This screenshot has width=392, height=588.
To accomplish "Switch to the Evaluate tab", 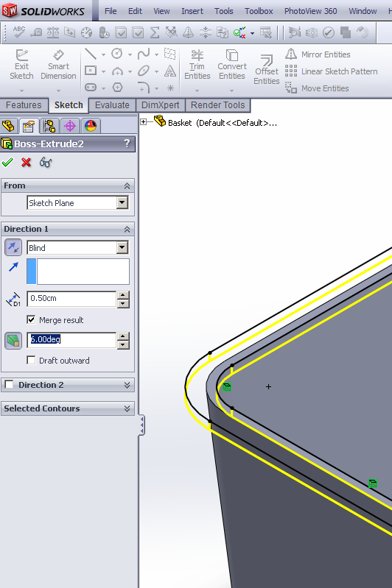I will click(x=112, y=105).
